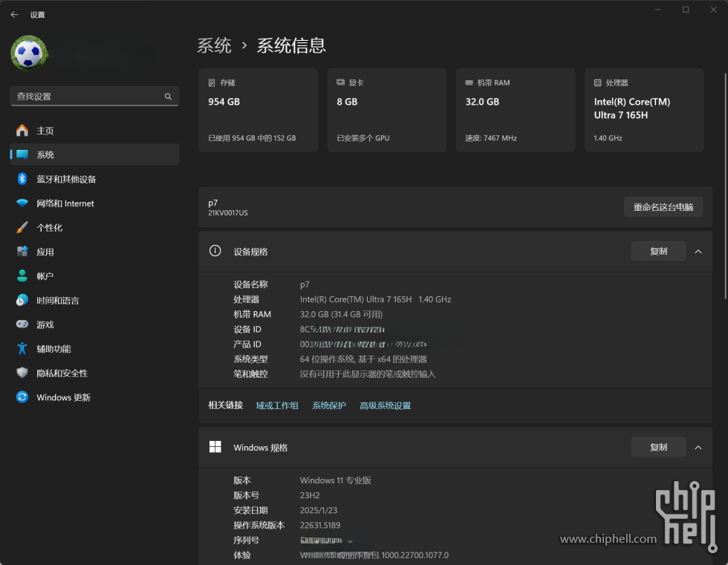
Task: Go to 网络和 Internet settings
Action: pos(95,203)
